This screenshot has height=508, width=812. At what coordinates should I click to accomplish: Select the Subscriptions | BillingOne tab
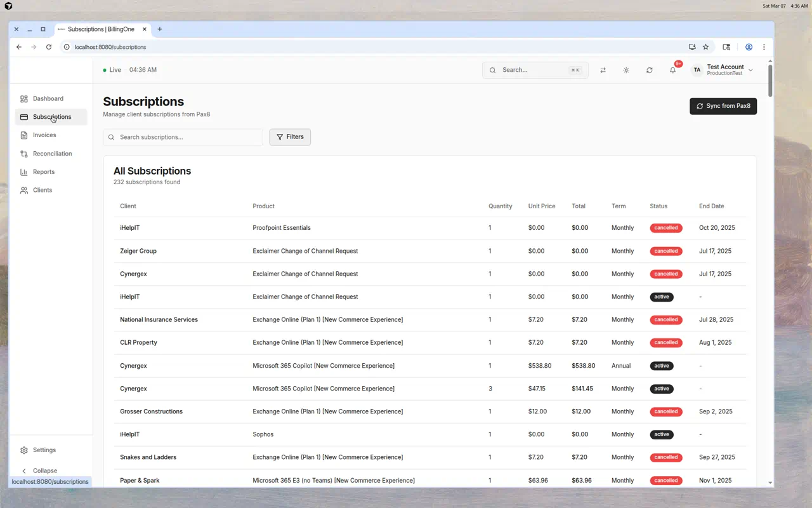point(101,29)
